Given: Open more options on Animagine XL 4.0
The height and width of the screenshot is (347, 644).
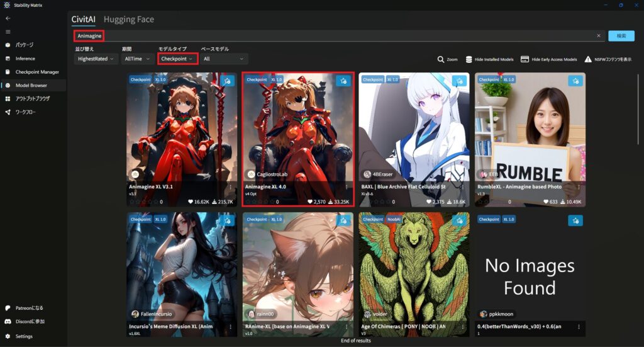Looking at the screenshot, I should (347, 186).
